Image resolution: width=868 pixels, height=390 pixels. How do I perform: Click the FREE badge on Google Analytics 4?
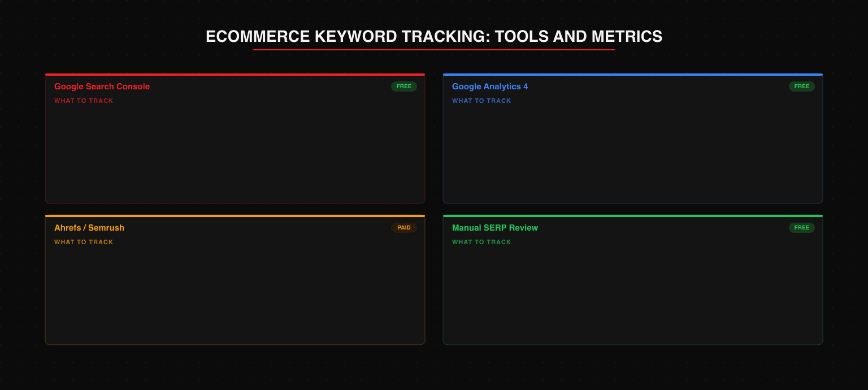pyautogui.click(x=802, y=86)
